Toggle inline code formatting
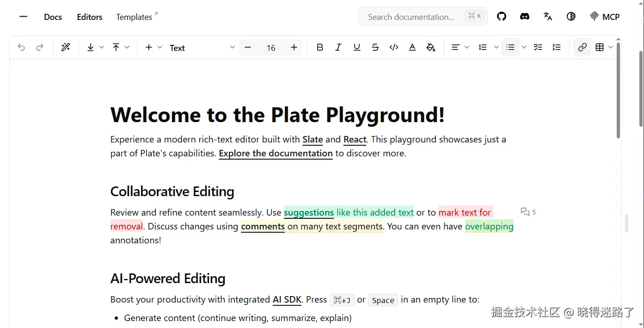This screenshot has width=644, height=328. (394, 47)
